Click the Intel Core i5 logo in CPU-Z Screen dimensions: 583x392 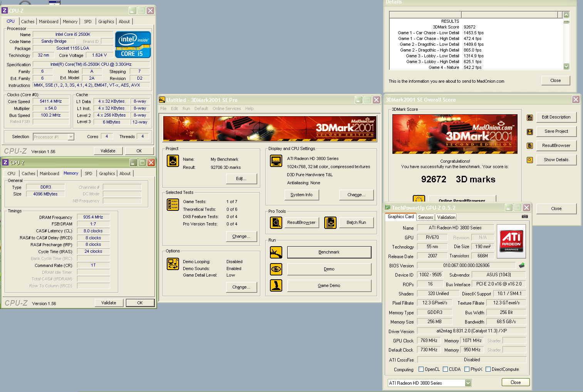click(x=133, y=45)
